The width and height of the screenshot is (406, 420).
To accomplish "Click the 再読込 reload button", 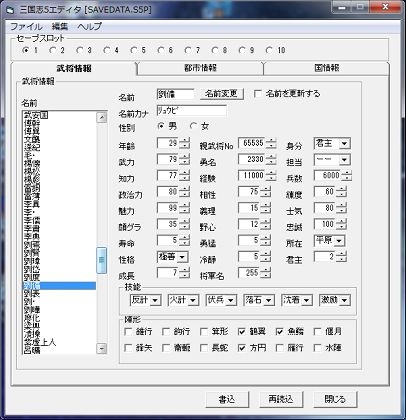I will point(281,399).
